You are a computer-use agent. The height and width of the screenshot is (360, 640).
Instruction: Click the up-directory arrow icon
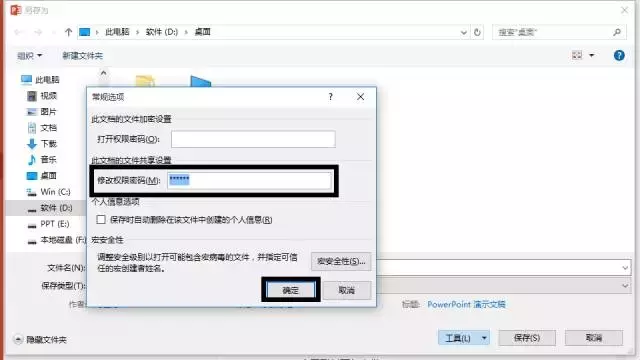click(x=68, y=32)
